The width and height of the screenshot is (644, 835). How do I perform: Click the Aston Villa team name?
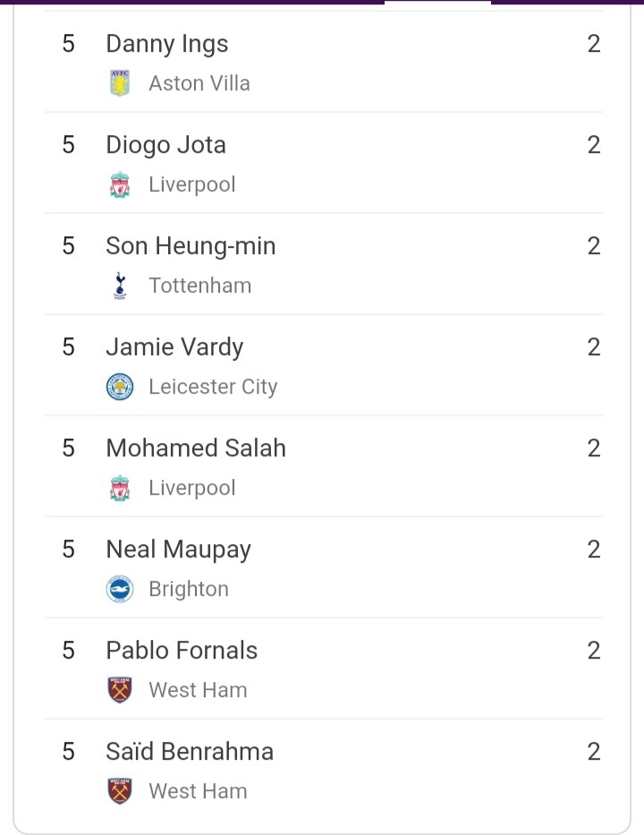pyautogui.click(x=199, y=83)
